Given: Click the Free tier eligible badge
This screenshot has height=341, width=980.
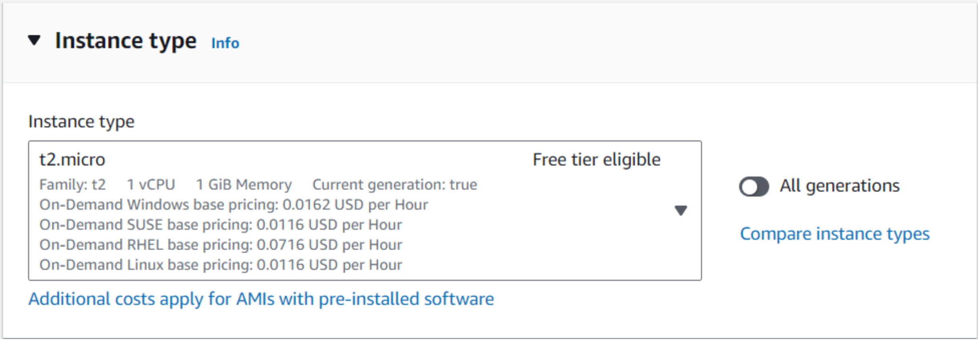Looking at the screenshot, I should pyautogui.click(x=596, y=160).
